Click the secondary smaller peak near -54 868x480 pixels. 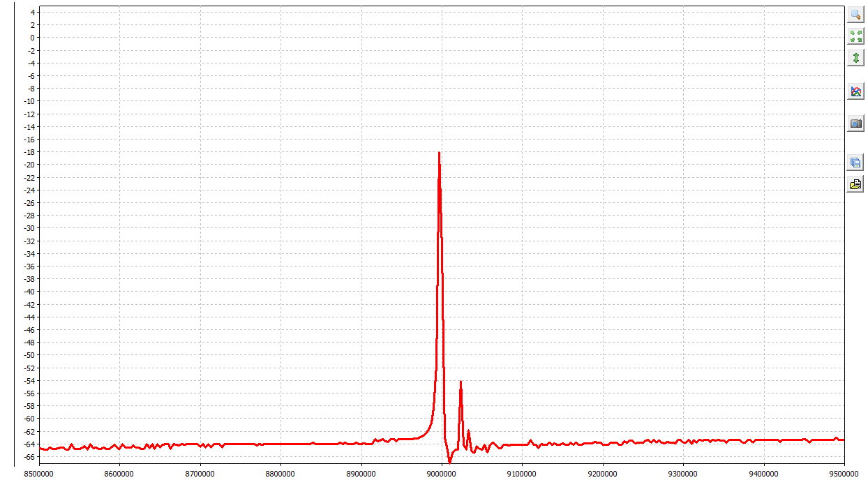[461, 382]
